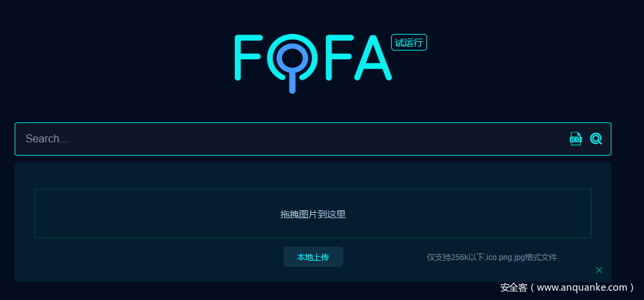Click the Search... placeholder text
Screen dimensions: 644x300
point(47,139)
